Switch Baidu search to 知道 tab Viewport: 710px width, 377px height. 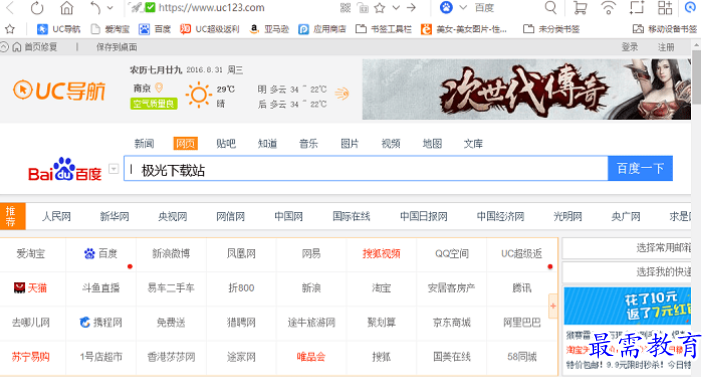[x=267, y=143]
